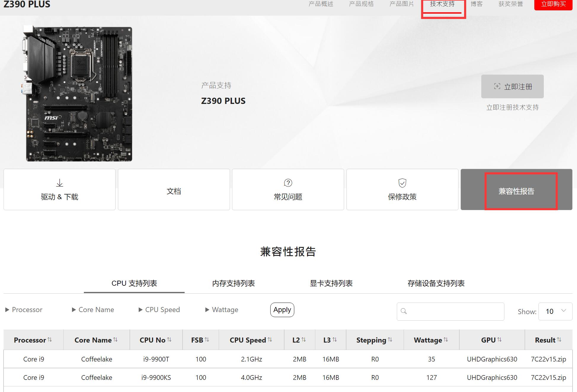Switch to 内存支持列表 tab
Viewport: 577px width, 392px height.
pyautogui.click(x=234, y=283)
